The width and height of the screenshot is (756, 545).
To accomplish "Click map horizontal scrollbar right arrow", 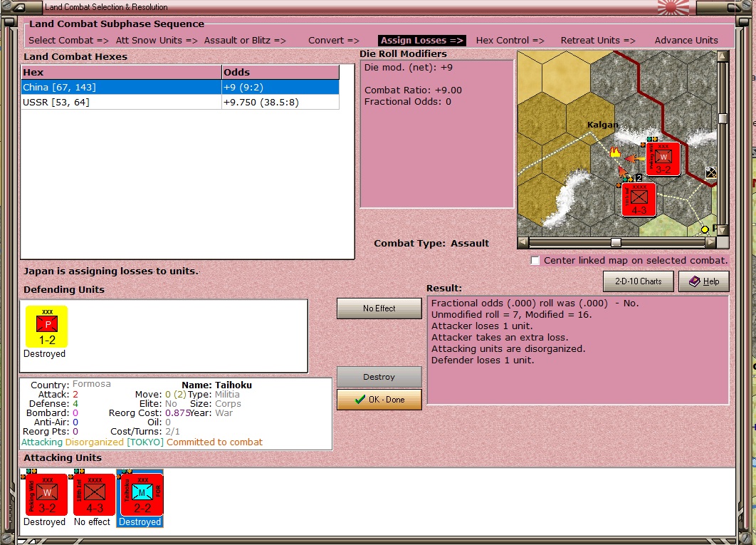I will click(x=711, y=242).
